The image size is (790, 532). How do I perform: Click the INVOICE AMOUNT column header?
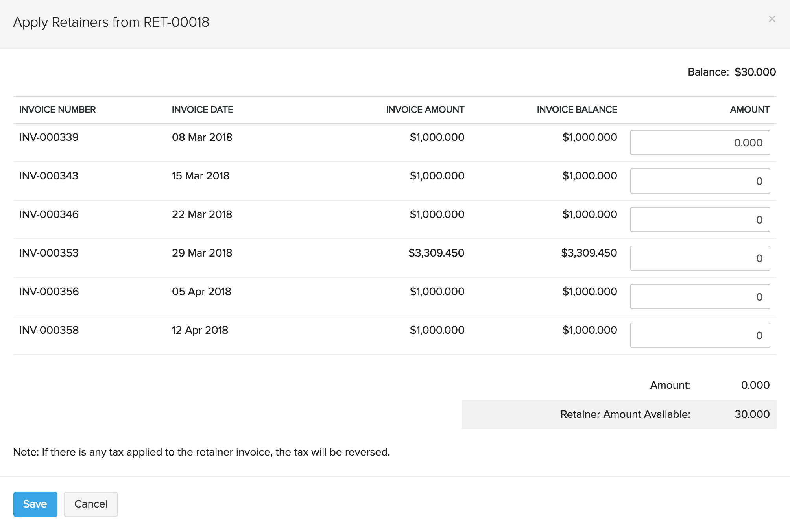(425, 109)
